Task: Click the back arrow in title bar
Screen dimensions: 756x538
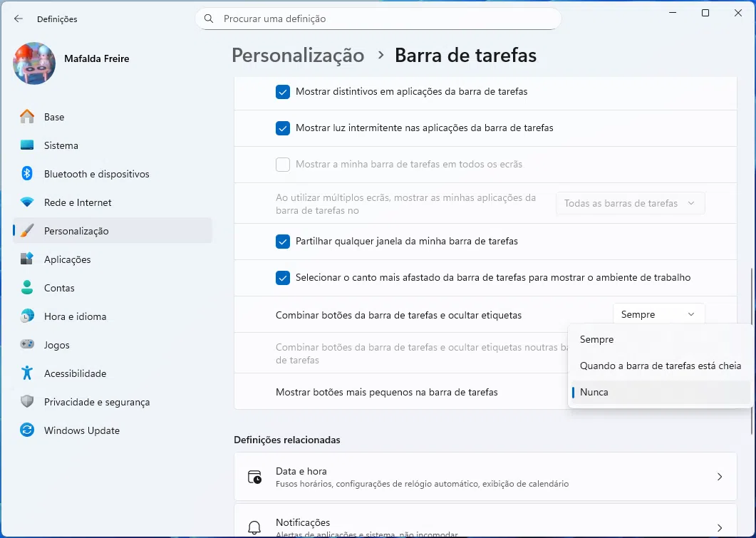Action: (x=19, y=19)
